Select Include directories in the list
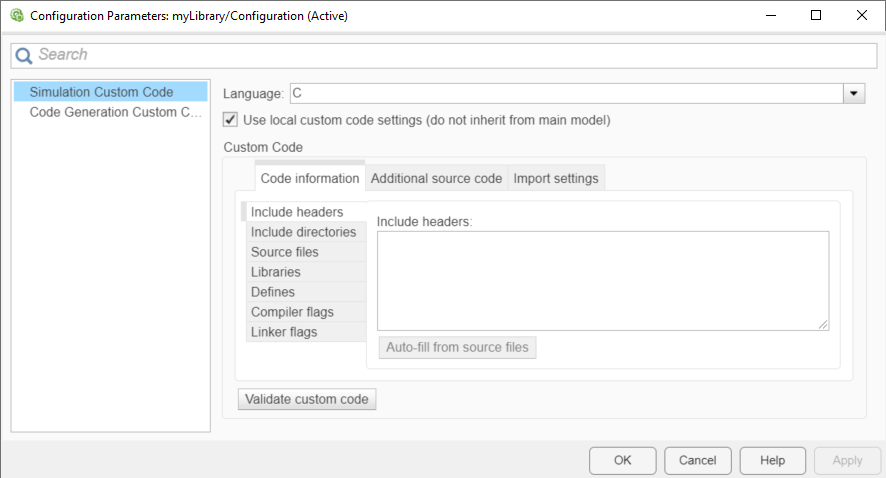886x478 pixels. [x=303, y=232]
